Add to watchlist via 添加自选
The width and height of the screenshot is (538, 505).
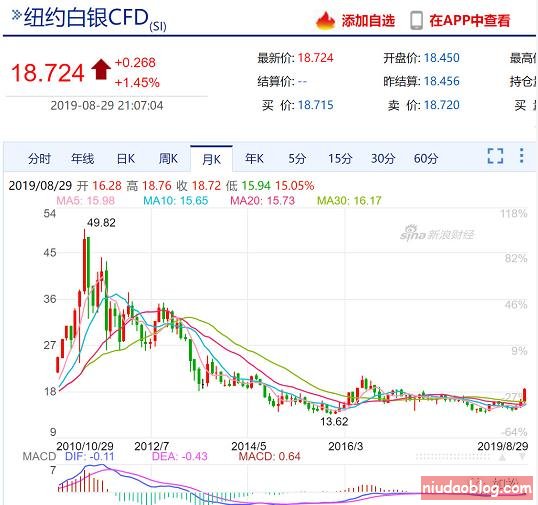(x=368, y=21)
